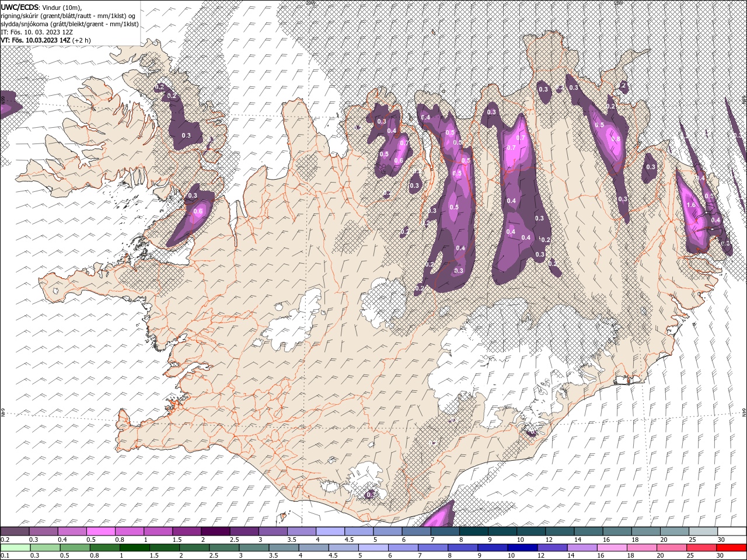This screenshot has width=747, height=560.
Task: Select the 'rigning/skúrir' legend description line
Action: point(68,16)
